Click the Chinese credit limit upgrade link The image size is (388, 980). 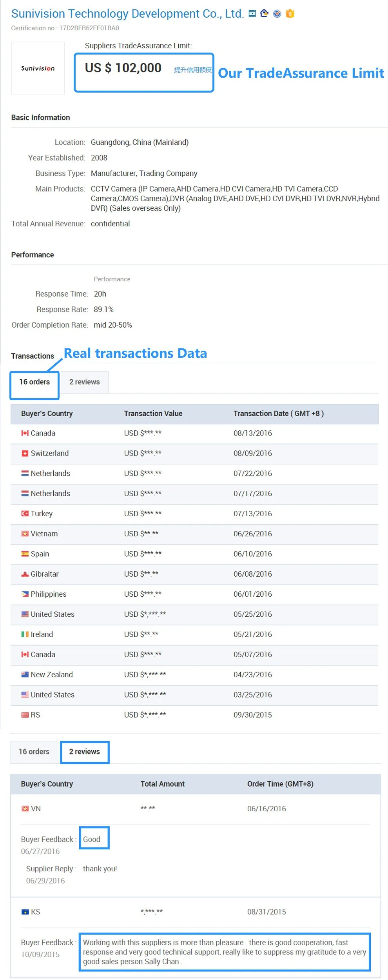[x=193, y=70]
